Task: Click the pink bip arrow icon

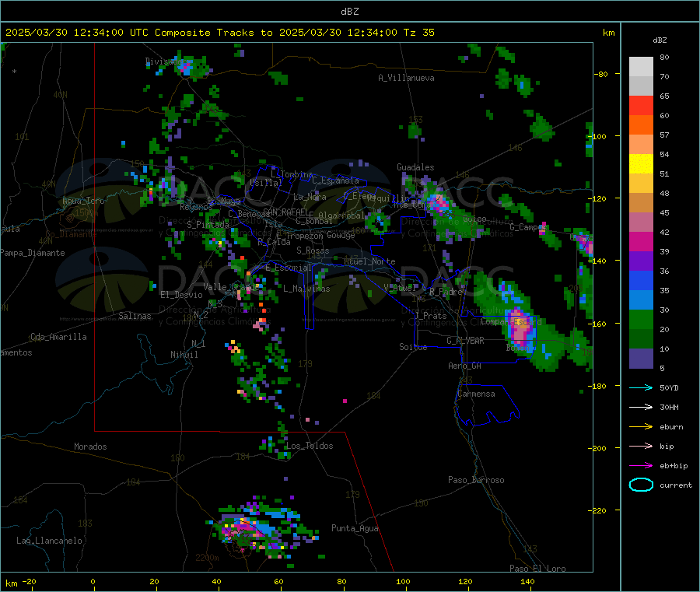Action: (641, 446)
